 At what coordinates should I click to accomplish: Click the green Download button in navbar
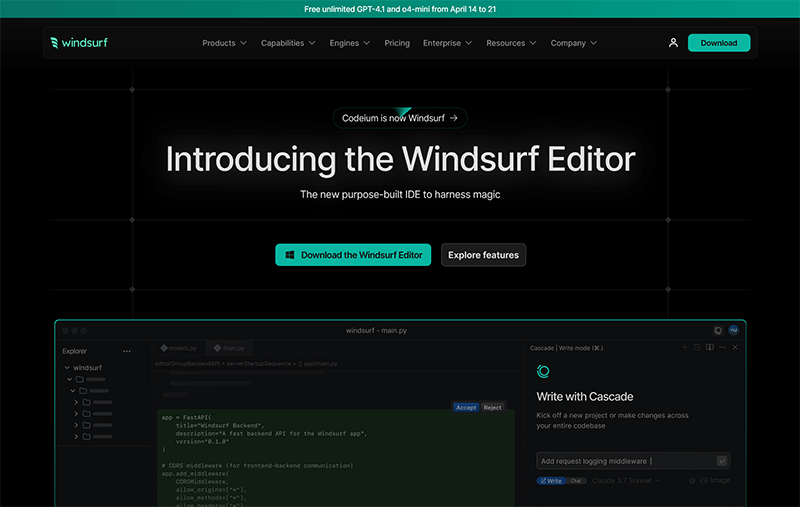(719, 43)
